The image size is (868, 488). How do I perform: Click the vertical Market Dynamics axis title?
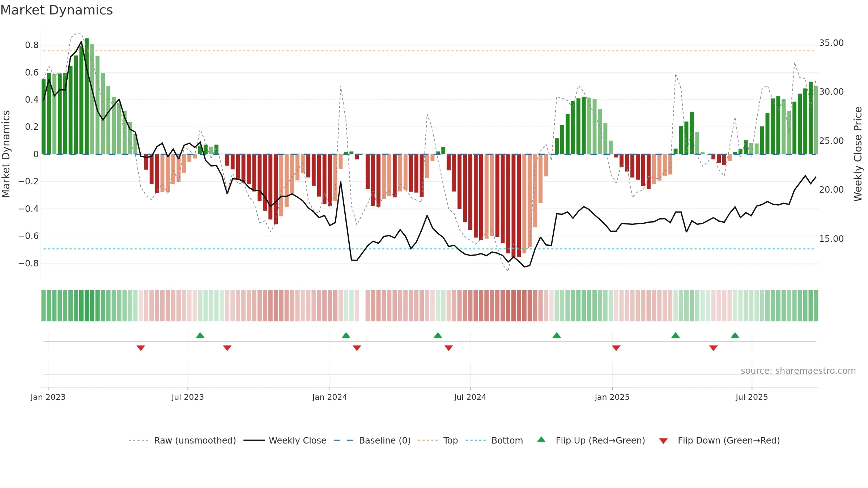6,154
